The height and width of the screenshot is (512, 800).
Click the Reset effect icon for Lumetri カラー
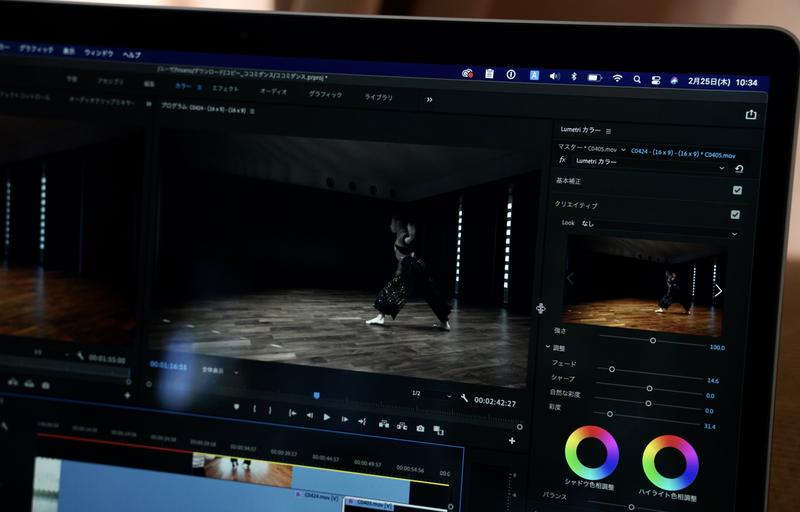coord(739,169)
